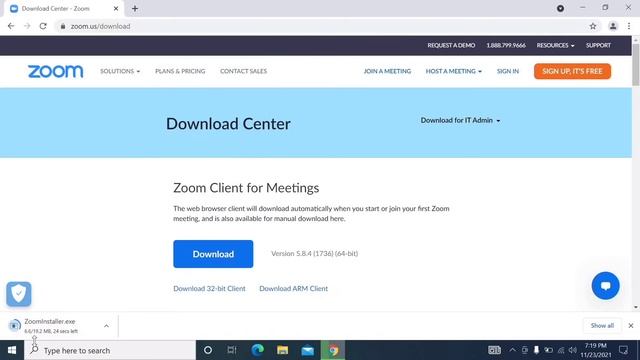Open File Explorer from taskbar
The height and width of the screenshot is (360, 640).
(x=282, y=350)
